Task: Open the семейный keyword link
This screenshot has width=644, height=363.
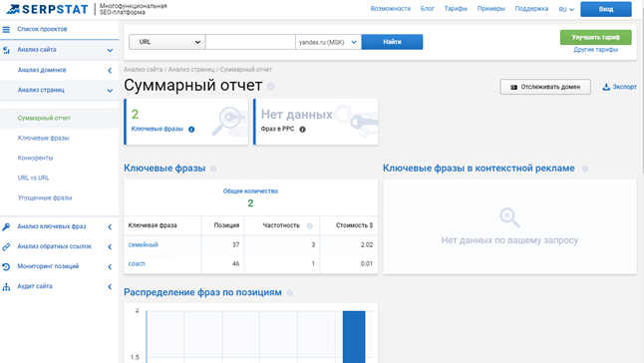Action: [x=143, y=244]
